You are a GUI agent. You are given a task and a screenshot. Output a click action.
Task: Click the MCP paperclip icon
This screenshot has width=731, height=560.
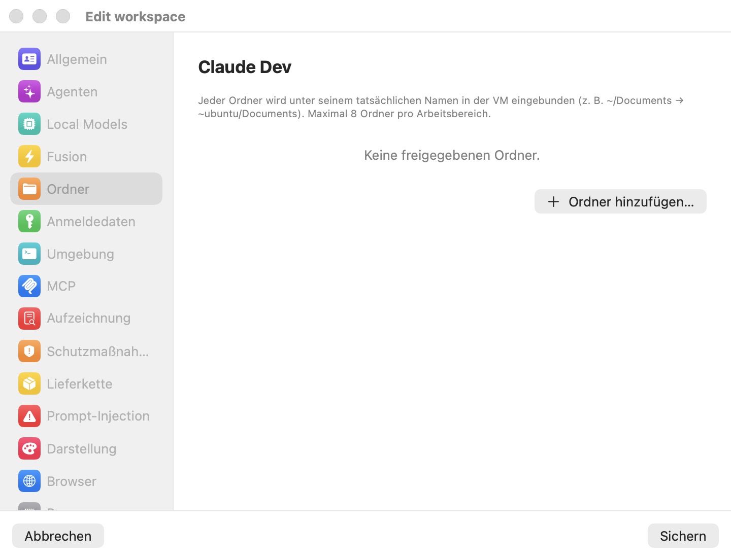tap(29, 286)
